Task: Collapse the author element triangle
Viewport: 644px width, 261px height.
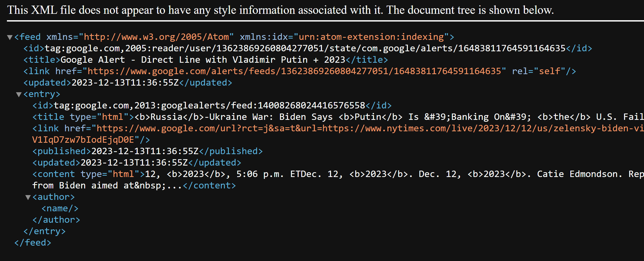Action: (28, 197)
